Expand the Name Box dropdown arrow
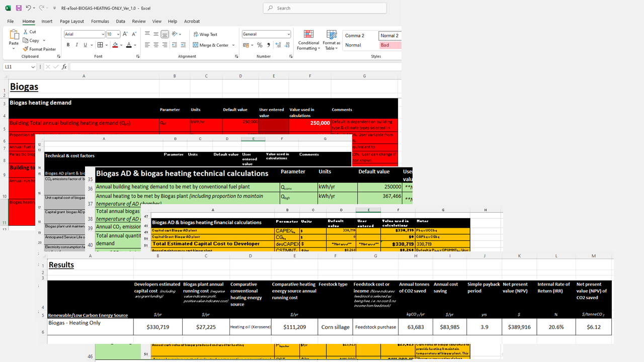 (x=33, y=67)
